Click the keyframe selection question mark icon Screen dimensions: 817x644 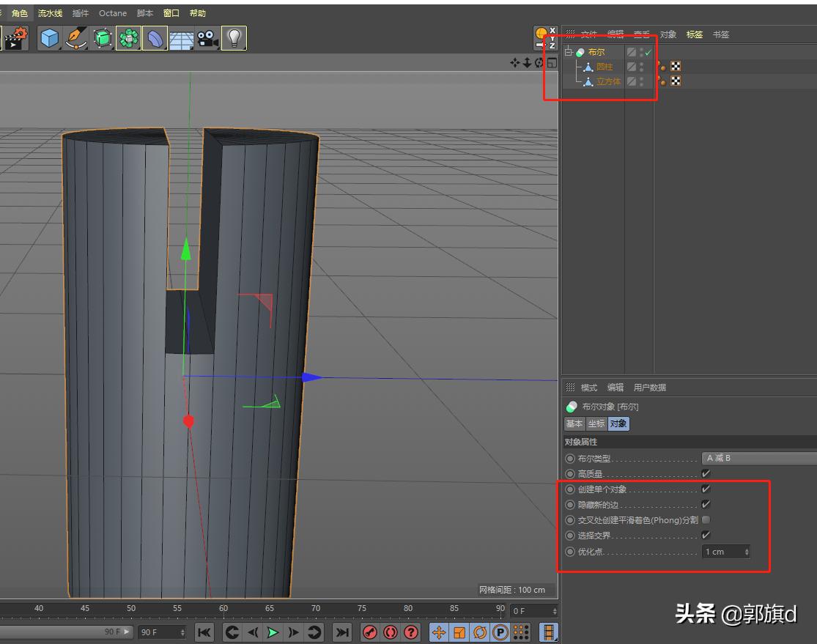(411, 632)
